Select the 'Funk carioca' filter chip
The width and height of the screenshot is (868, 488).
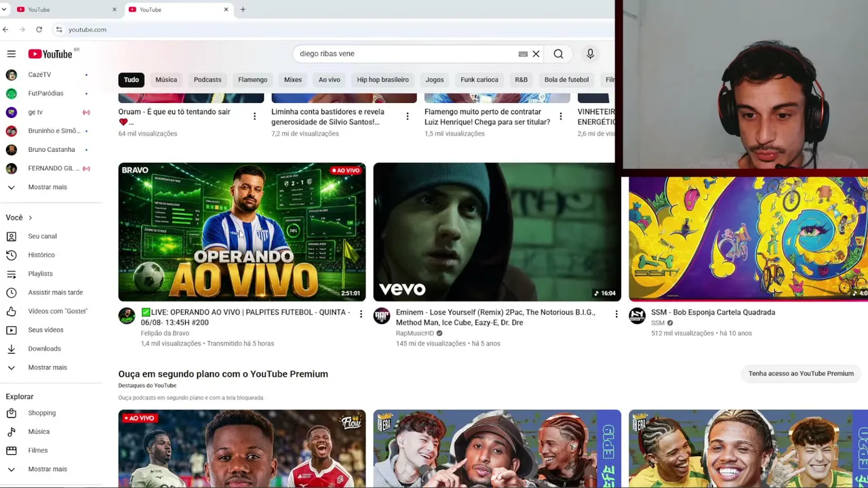[x=479, y=80]
